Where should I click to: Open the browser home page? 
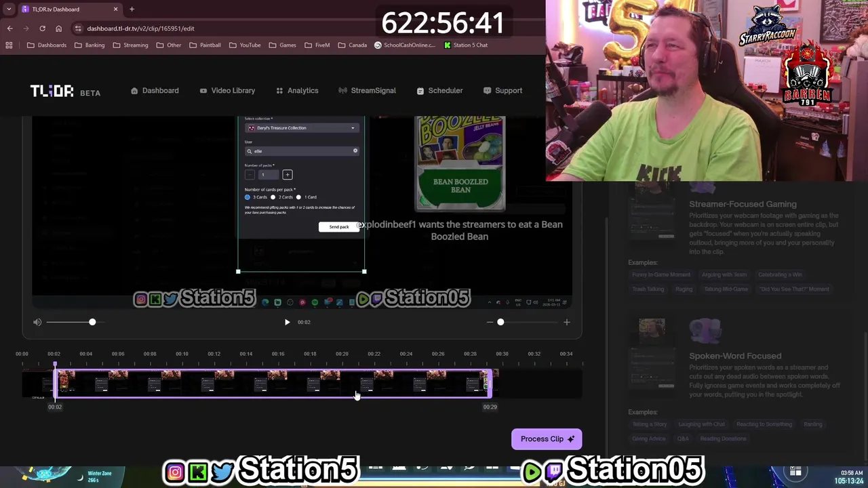(58, 28)
